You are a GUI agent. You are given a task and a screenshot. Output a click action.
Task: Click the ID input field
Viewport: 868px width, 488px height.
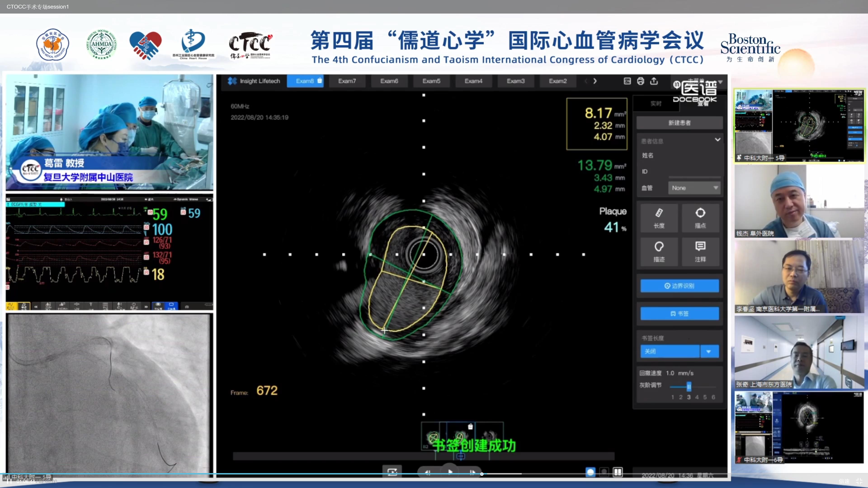click(x=694, y=172)
